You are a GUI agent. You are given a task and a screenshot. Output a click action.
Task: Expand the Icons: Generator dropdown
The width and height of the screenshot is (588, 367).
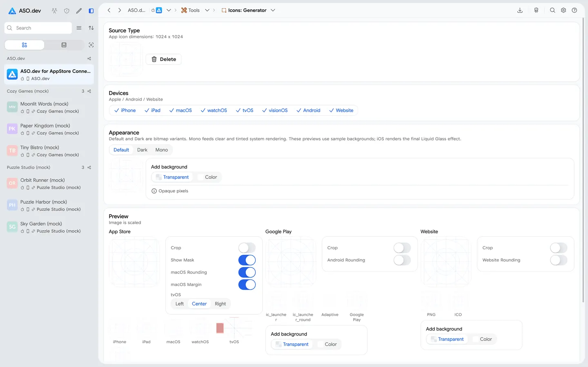point(273,10)
